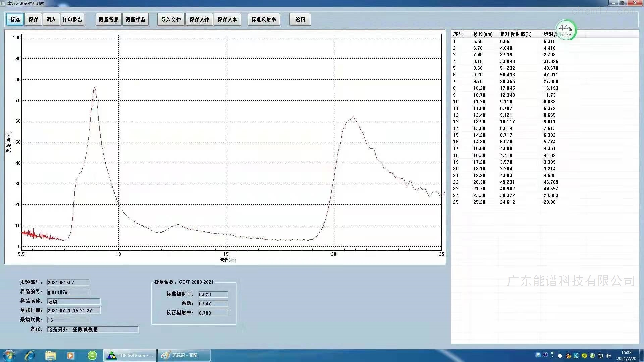Click the 检测依据 GB/T 2680-2021 label
Screen dimensions: 644x362
[184, 282]
